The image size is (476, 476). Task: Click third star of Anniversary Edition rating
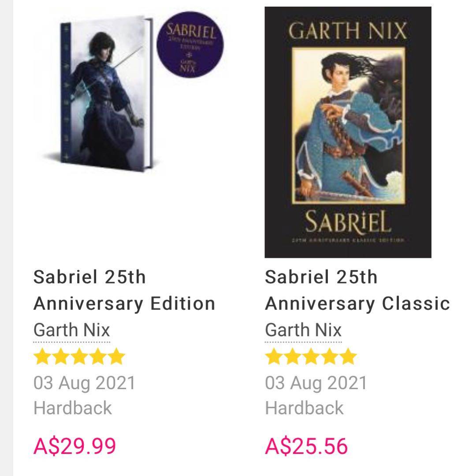point(79,357)
